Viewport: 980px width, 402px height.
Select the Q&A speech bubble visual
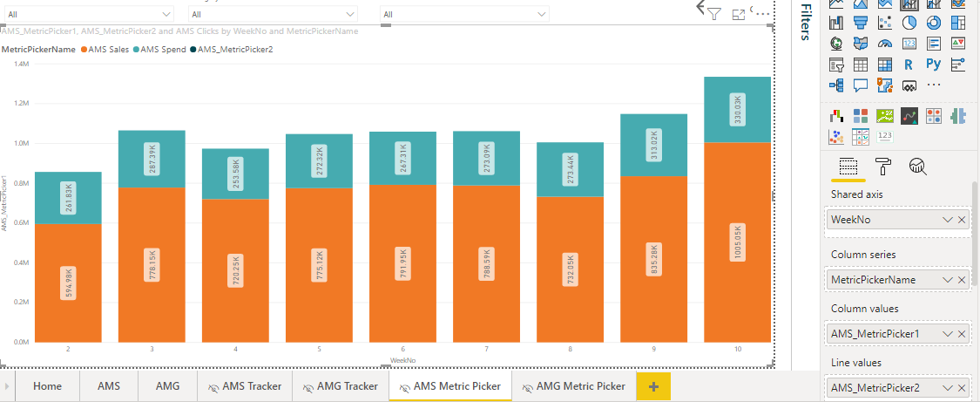[x=861, y=85]
